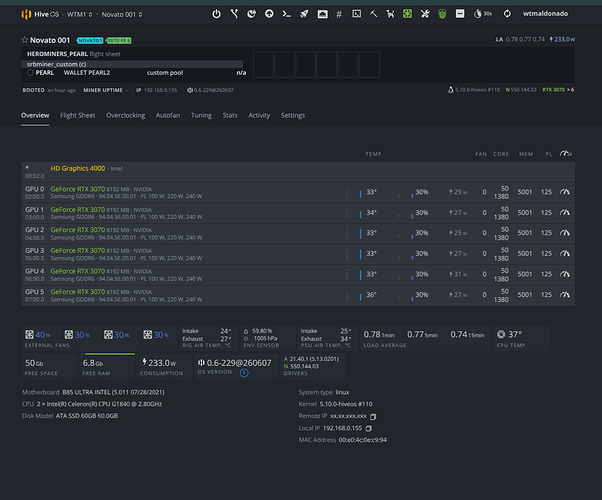Screen dimensions: 602x500
Task: Click the circular refresh arrows icon
Action: (x=507, y=14)
